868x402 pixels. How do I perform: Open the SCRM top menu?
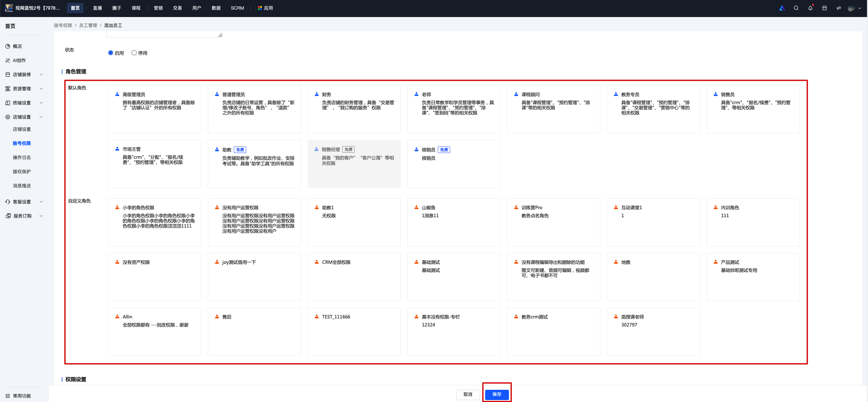(x=237, y=8)
